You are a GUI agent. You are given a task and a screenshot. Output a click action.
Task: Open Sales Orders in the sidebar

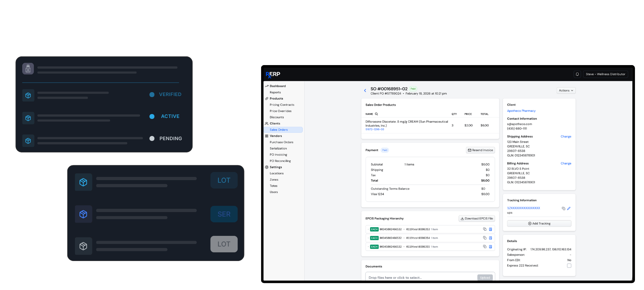[x=279, y=130]
